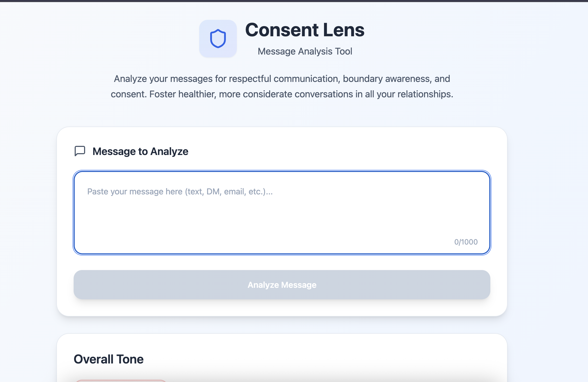Click the Analyze Message button
This screenshot has width=588, height=382.
coord(282,285)
